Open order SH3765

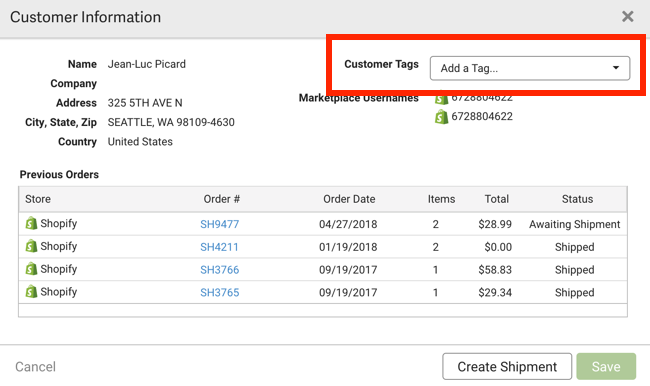220,293
